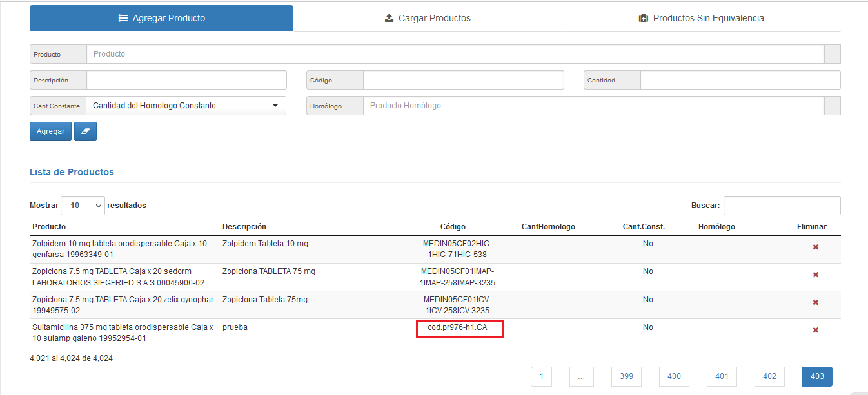
Task: Sort by the Cant.Const. column header
Action: click(644, 227)
